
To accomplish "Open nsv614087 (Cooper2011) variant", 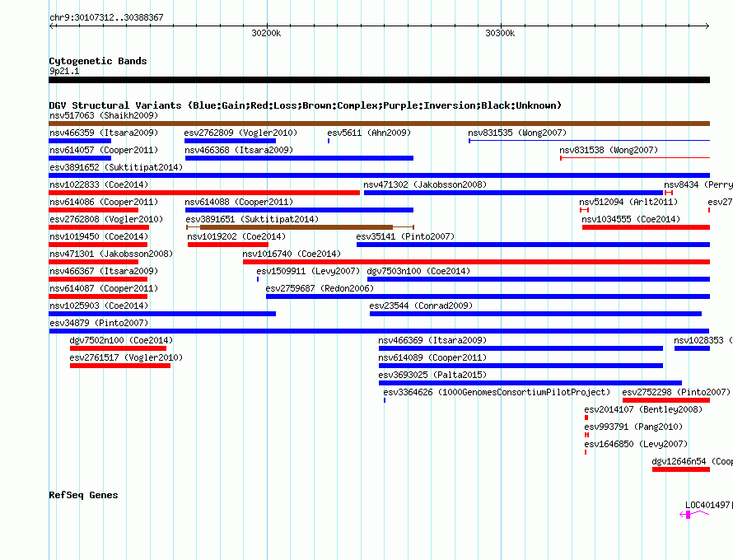I will (x=98, y=296).
